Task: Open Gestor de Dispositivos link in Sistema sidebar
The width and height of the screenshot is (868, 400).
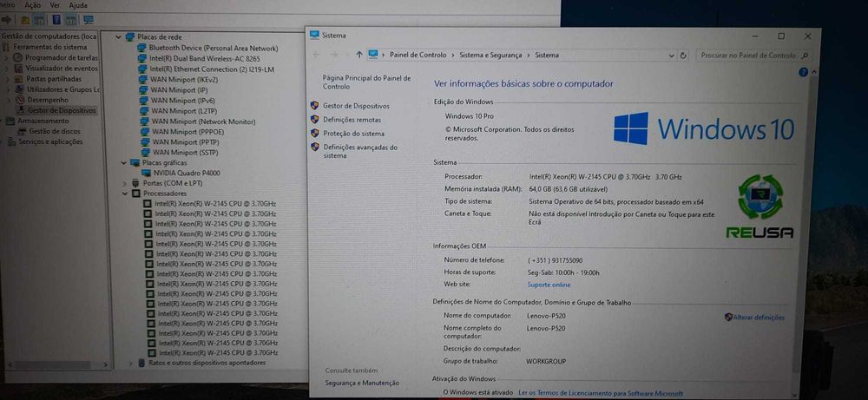Action: coord(357,106)
